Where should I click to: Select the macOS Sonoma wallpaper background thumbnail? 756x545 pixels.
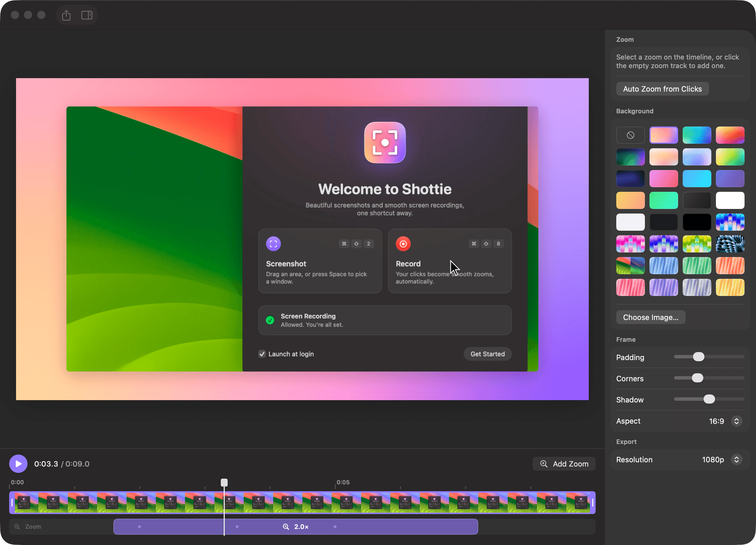click(x=630, y=266)
